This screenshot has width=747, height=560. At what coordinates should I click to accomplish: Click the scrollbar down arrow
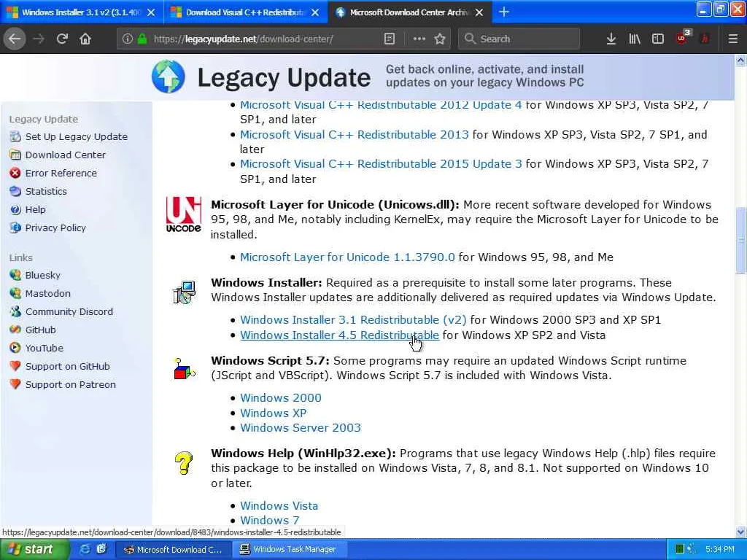coord(740,532)
